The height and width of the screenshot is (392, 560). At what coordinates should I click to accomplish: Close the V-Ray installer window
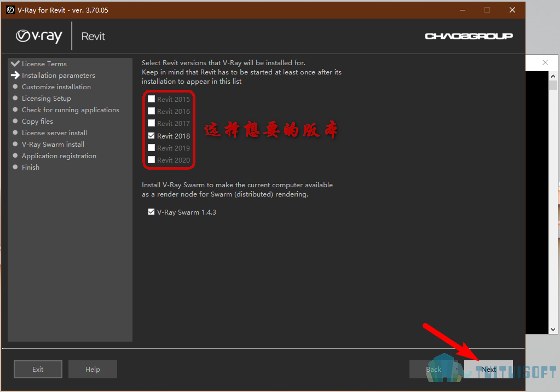[x=512, y=10]
